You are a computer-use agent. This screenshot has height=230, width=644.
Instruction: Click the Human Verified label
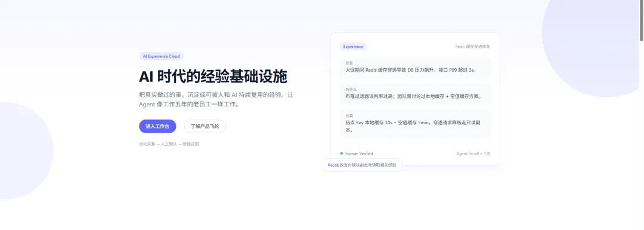(359, 154)
